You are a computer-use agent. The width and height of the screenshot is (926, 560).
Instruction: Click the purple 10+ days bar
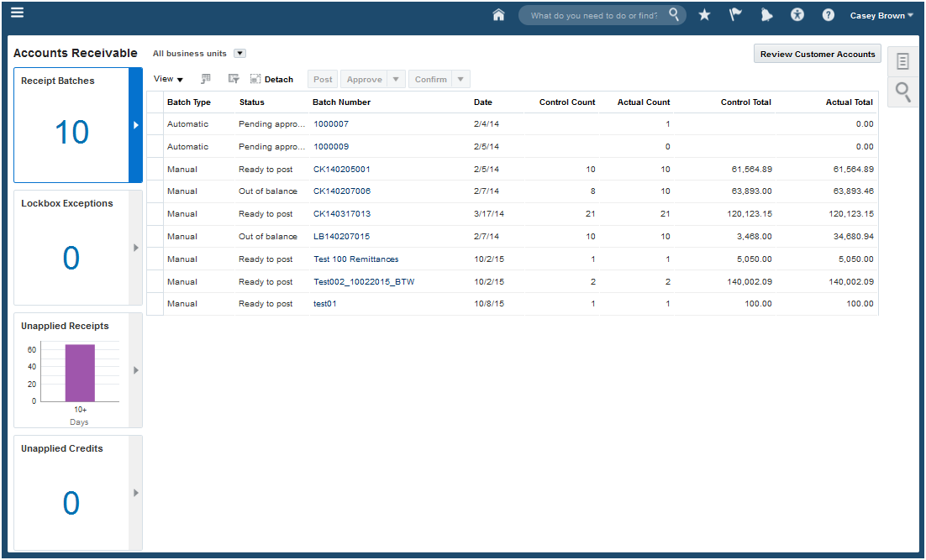(80, 373)
